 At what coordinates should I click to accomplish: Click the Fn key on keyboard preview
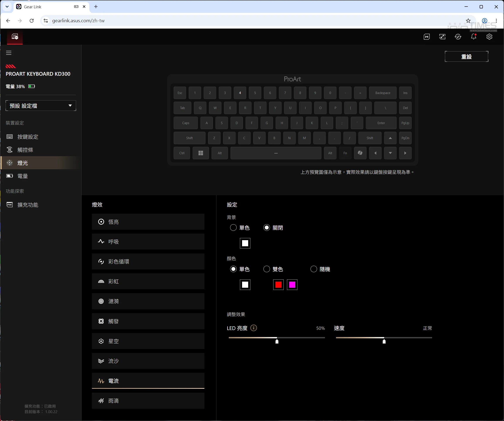pyautogui.click(x=345, y=153)
